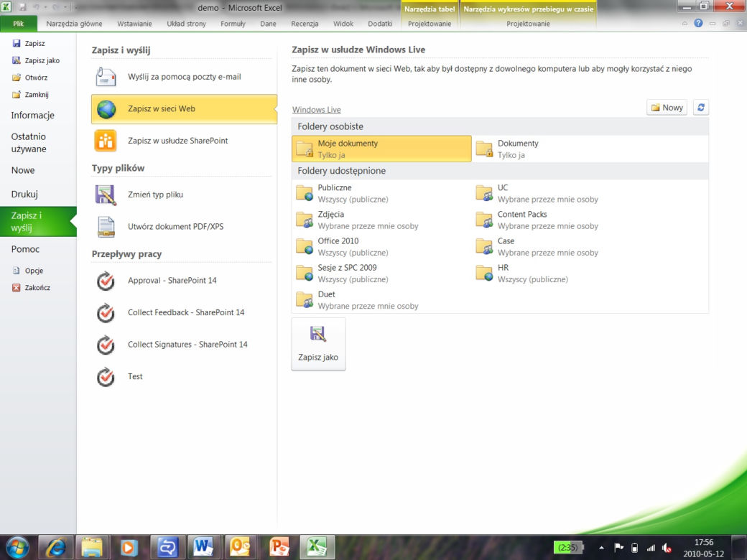This screenshot has width=747, height=560.
Task: Click the Zapisz save icon in sidebar
Action: 17,43
